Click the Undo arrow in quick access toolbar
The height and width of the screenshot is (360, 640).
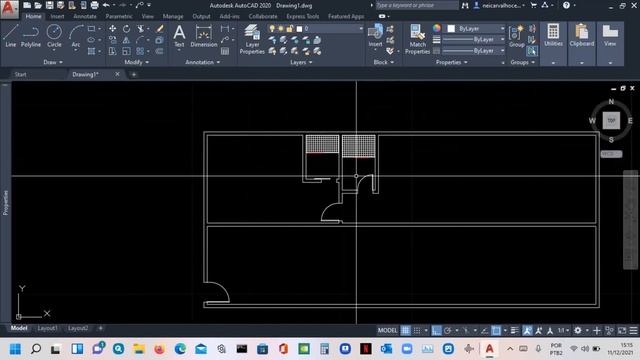(106, 5)
